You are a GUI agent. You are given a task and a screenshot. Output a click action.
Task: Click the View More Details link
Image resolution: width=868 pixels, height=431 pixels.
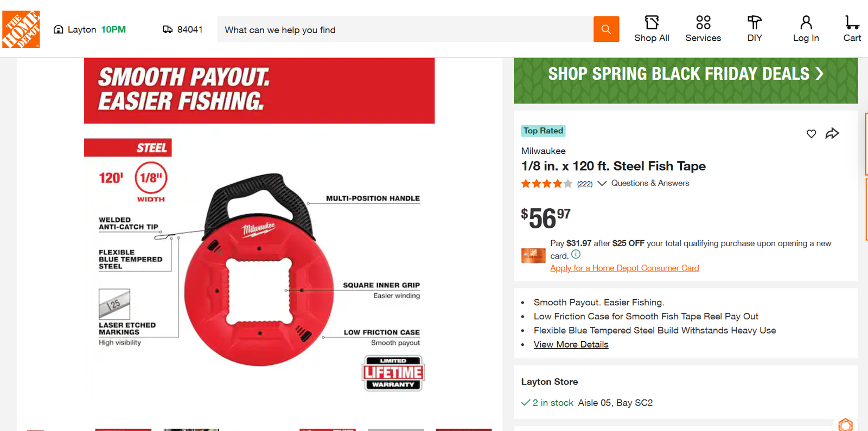pos(571,344)
